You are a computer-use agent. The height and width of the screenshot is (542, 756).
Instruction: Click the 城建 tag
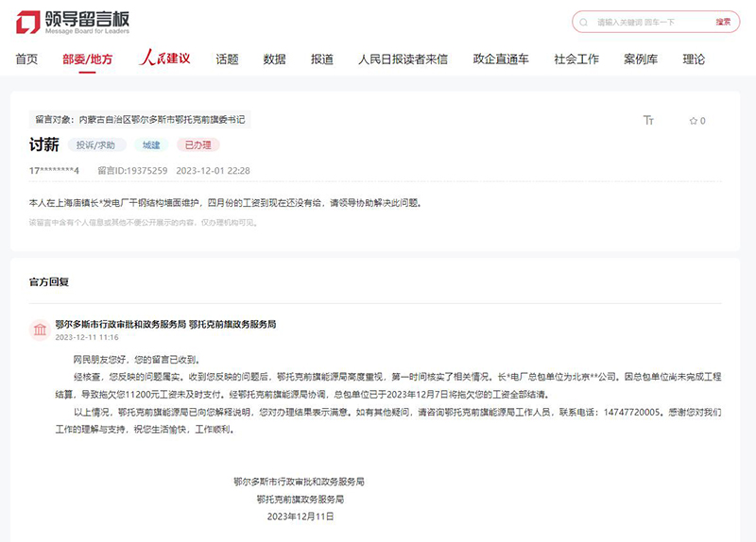click(x=151, y=145)
